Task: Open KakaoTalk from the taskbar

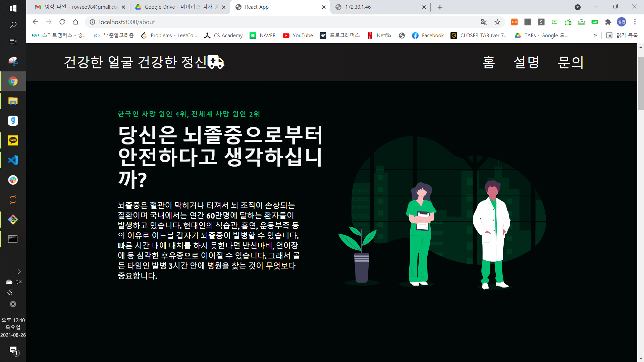Action: coord(13,140)
